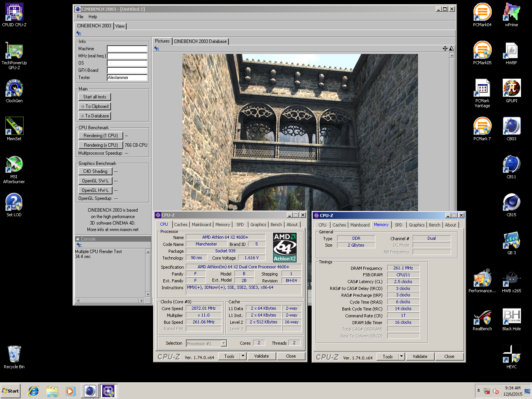Click To Clipboard button
Viewport: 532px width, 399px height.
click(x=95, y=106)
